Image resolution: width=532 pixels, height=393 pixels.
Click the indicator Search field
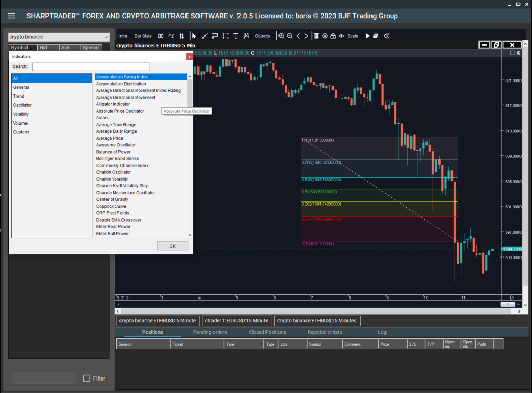click(91, 67)
